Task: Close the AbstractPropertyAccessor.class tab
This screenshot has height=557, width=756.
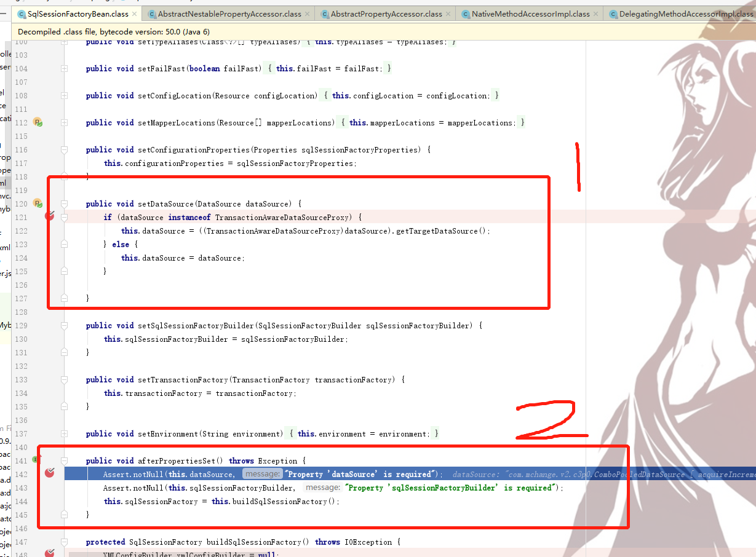Action: 448,14
